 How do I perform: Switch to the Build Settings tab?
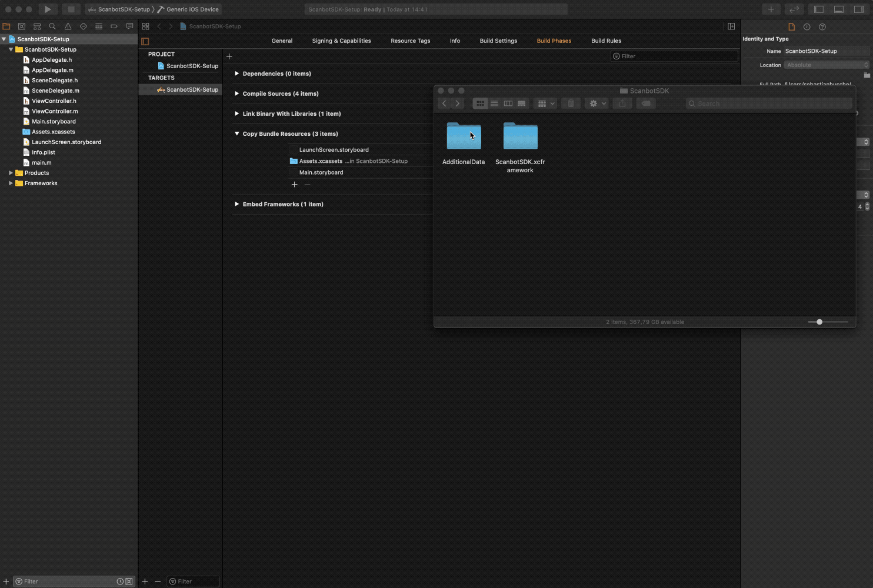498,41
